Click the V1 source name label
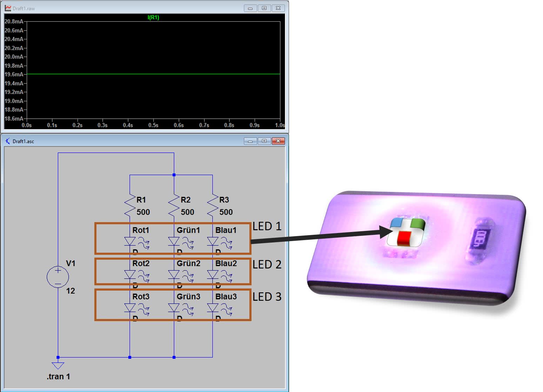This screenshot has height=392, width=543. 71,263
